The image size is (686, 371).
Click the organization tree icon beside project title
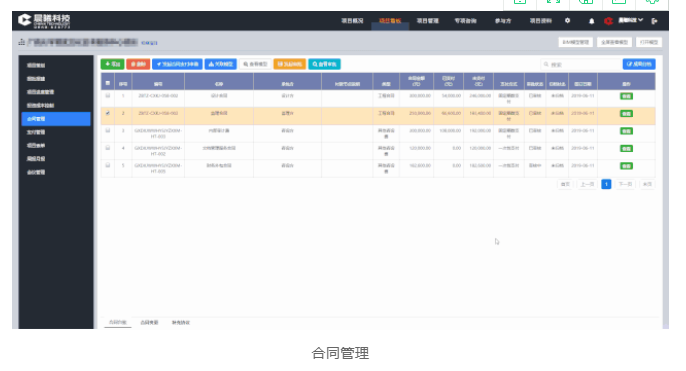pyautogui.click(x=21, y=42)
